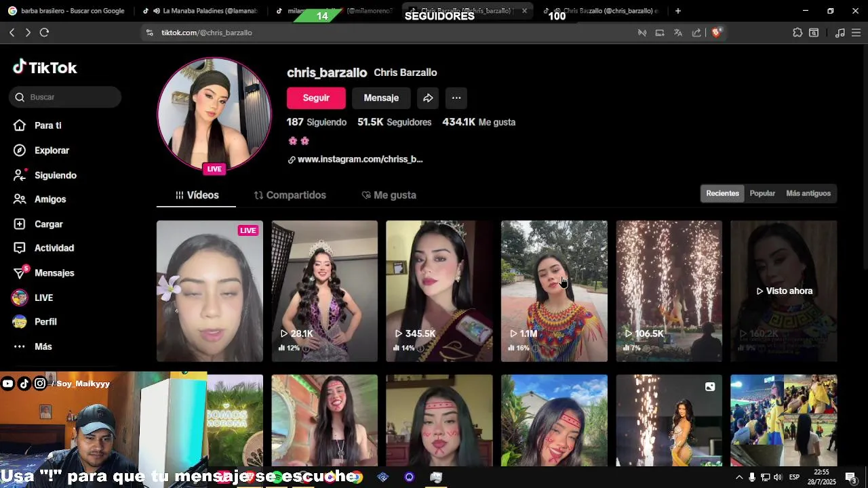Open the stadium crowd video thumbnail

coord(784,420)
